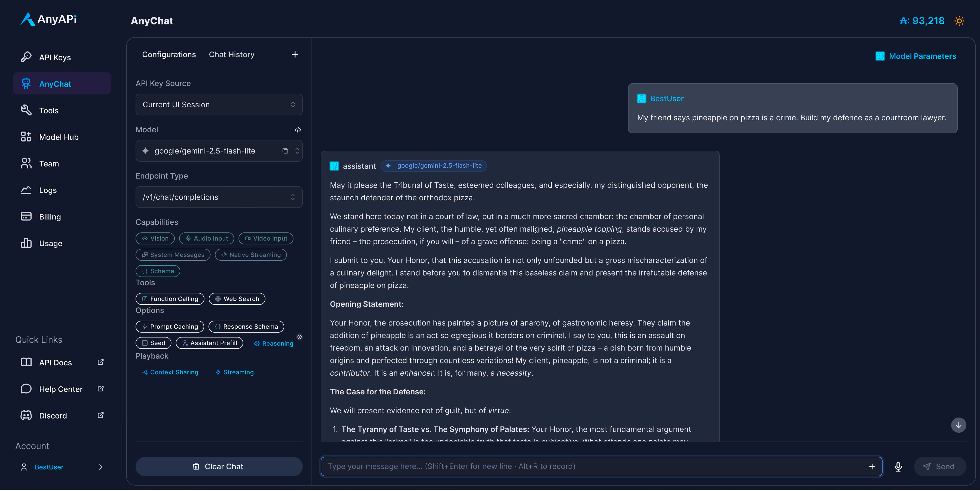980x491 pixels.
Task: Click the microphone record icon
Action: click(x=898, y=467)
